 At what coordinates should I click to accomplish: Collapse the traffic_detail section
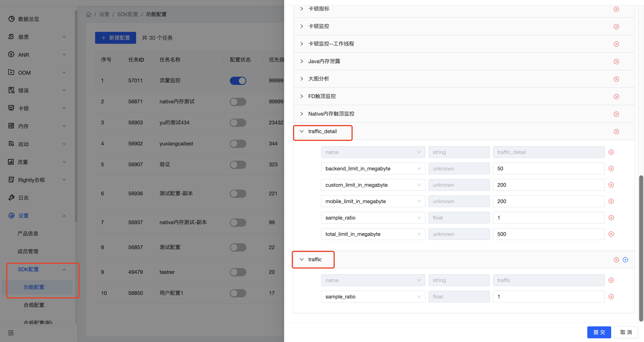[x=301, y=131]
